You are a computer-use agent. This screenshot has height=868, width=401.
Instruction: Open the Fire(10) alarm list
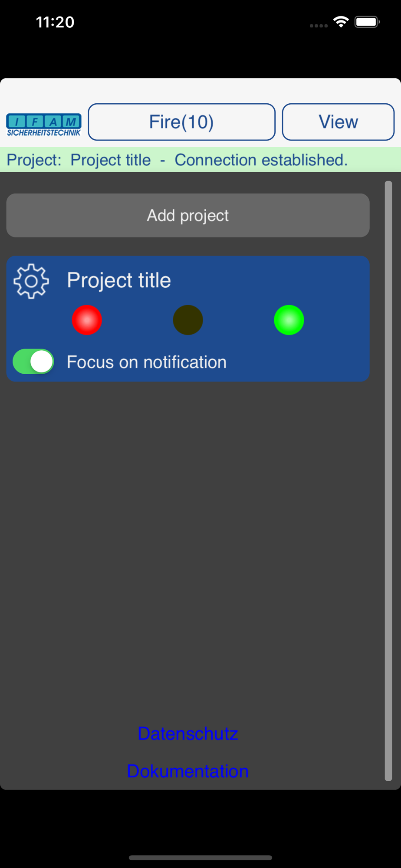click(181, 122)
